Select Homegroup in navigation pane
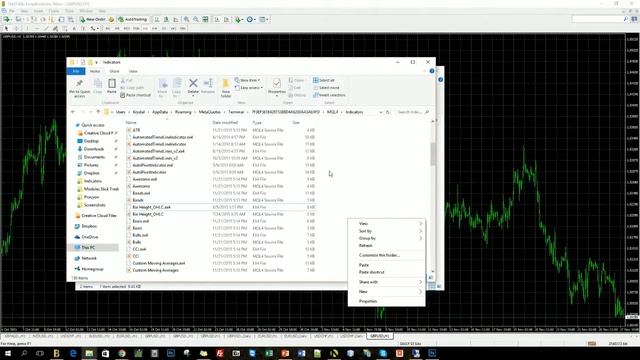Viewport: 640px width, 360px height. coord(92,269)
